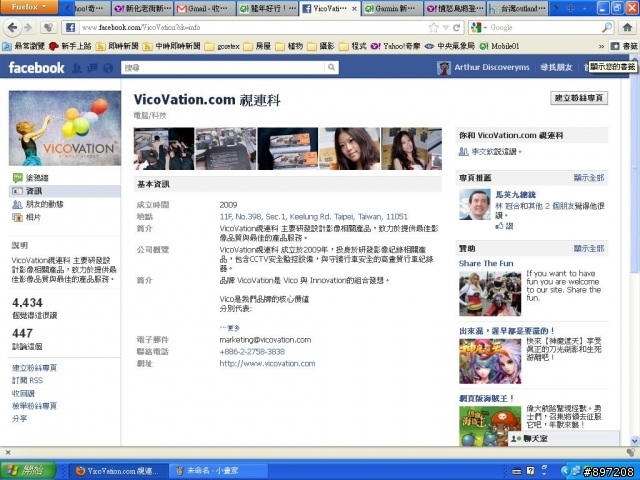640x480 pixels.
Task: Open the goretex bookmark folder
Action: 222,46
